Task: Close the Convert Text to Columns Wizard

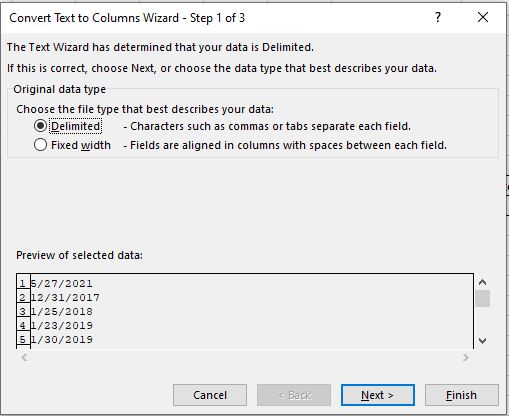Action: click(483, 17)
